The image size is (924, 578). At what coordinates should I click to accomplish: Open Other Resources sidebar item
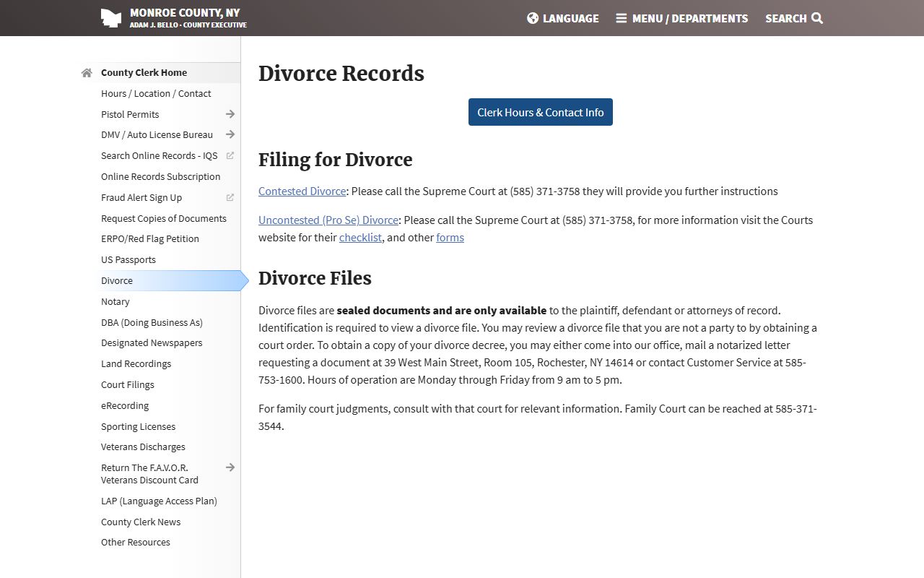coord(136,542)
